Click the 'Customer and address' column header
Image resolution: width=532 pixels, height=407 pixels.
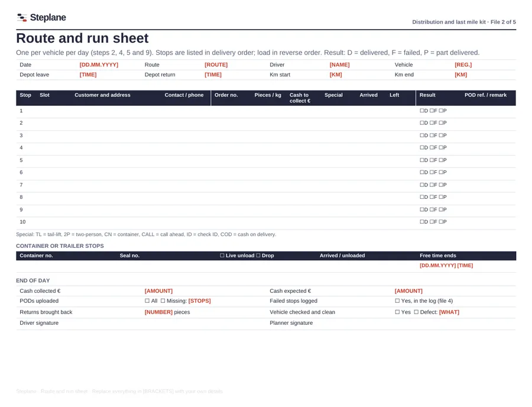[102, 95]
